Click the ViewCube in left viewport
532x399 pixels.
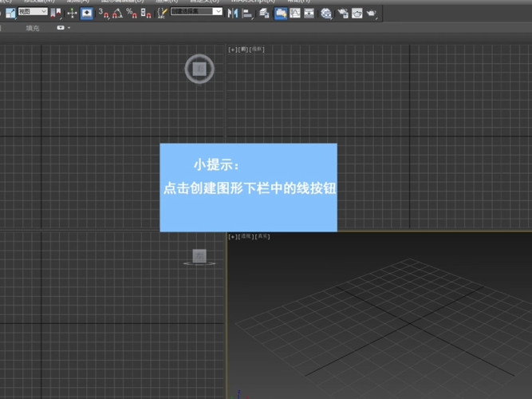[199, 255]
